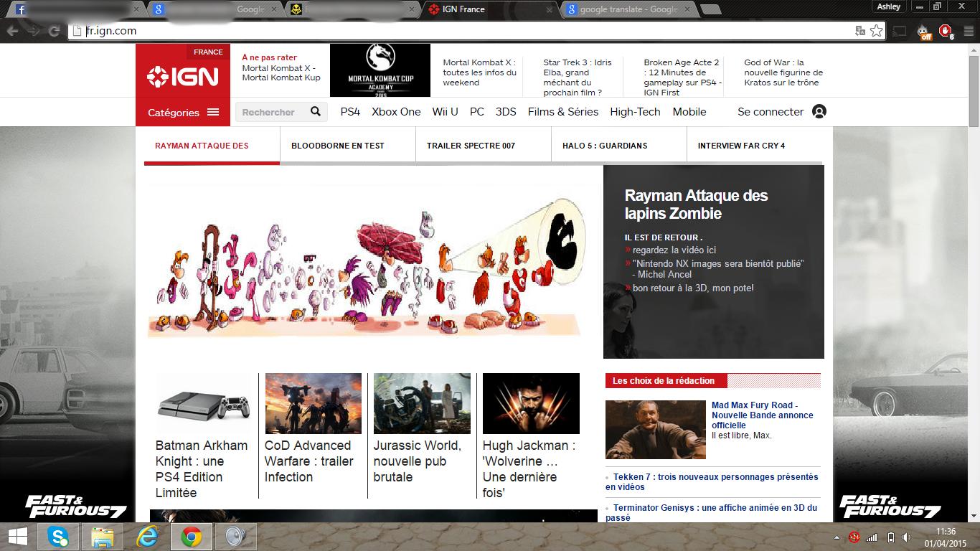Click the Chrome icon in the taskbar
This screenshot has width=980, height=551.
click(191, 537)
